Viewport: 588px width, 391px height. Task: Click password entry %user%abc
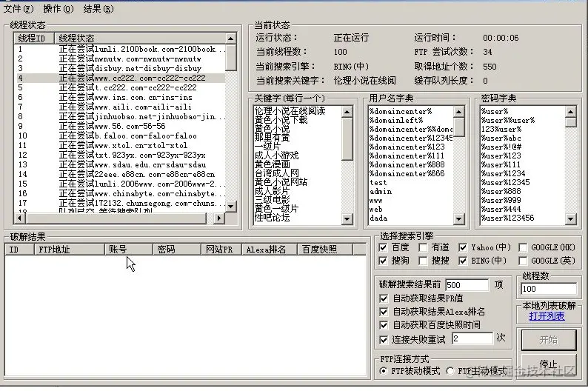(x=501, y=138)
